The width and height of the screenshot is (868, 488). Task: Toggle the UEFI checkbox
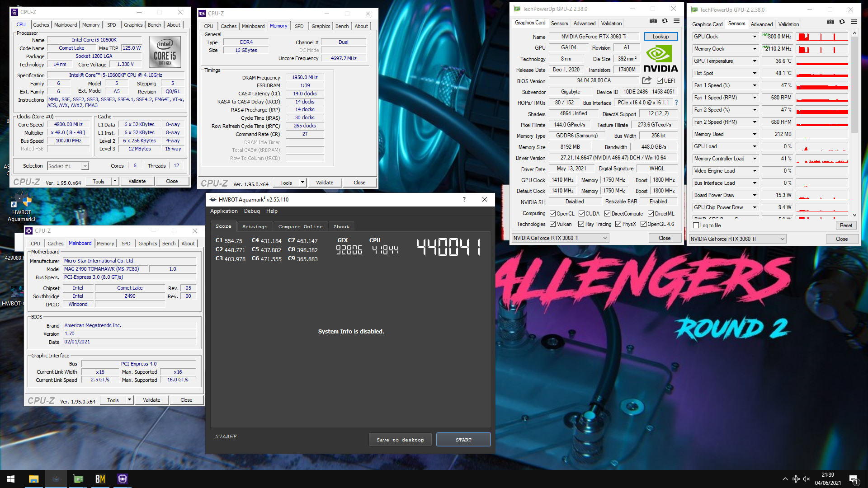pos(660,81)
